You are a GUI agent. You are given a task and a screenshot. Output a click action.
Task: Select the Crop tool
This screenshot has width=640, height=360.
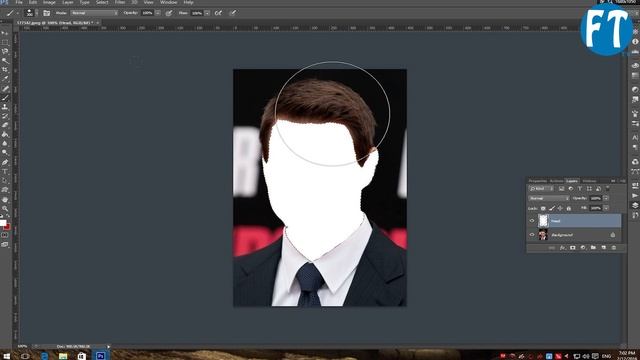point(5,70)
